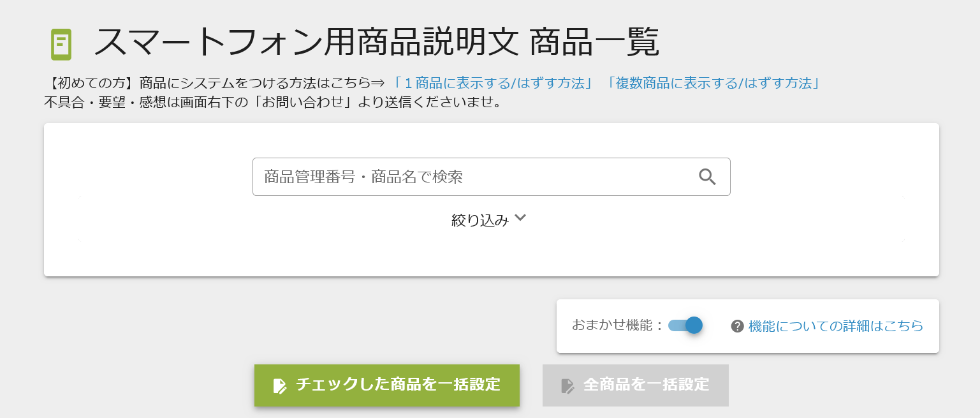The height and width of the screenshot is (418, 980).
Task: Click the edit icon on チェックした商品を一括設定
Action: click(280, 385)
